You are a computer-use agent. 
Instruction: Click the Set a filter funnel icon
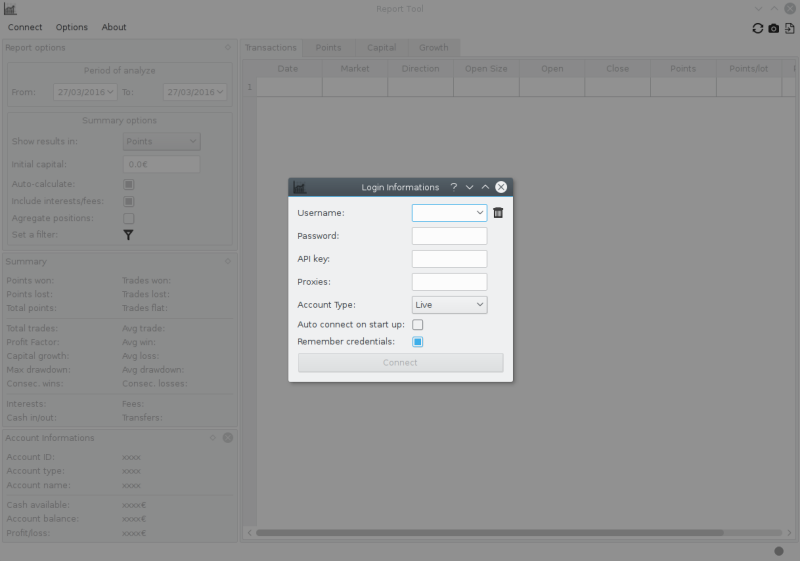tap(128, 235)
